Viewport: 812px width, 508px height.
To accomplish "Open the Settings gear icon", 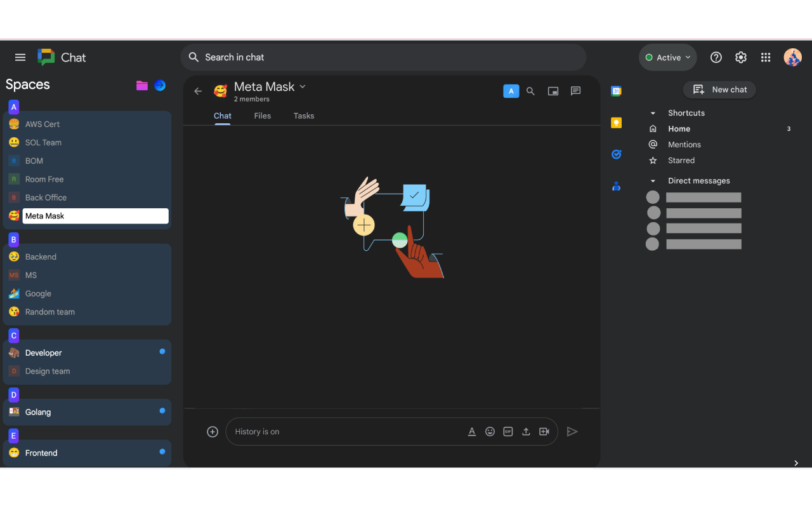I will 741,57.
